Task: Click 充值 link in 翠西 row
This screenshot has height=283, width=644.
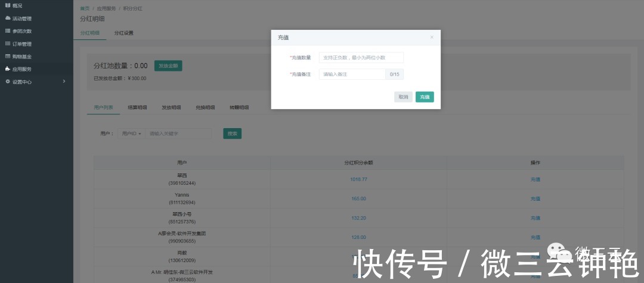Action: [x=535, y=180]
